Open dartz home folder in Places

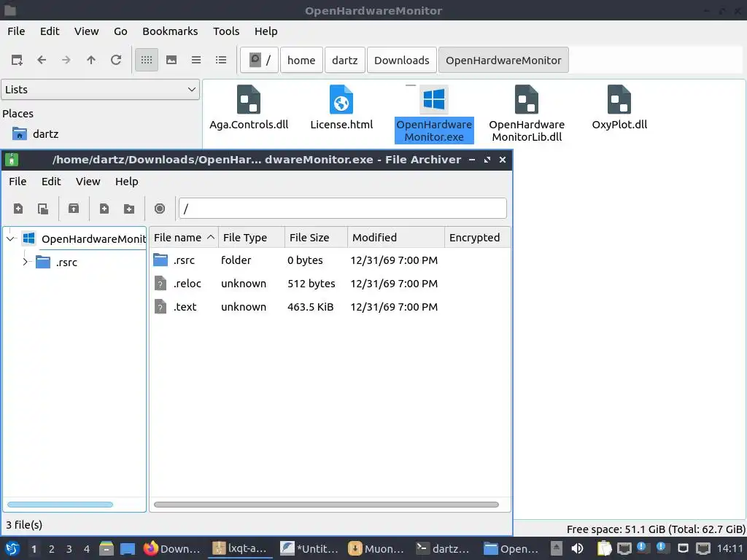click(36, 134)
